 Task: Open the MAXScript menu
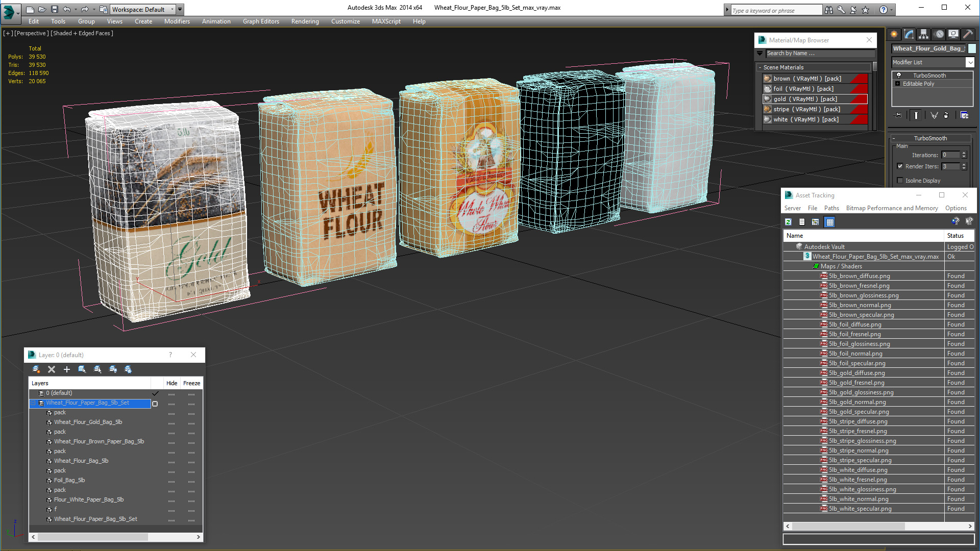point(386,21)
